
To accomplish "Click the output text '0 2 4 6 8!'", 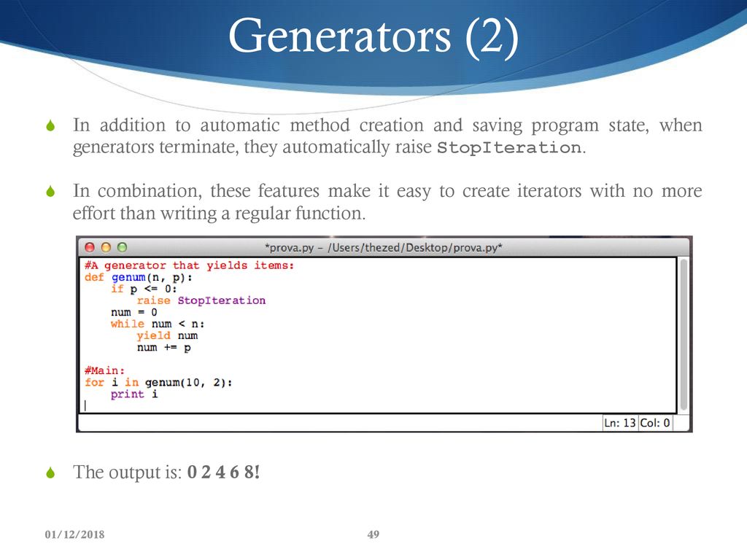I will 223,472.
